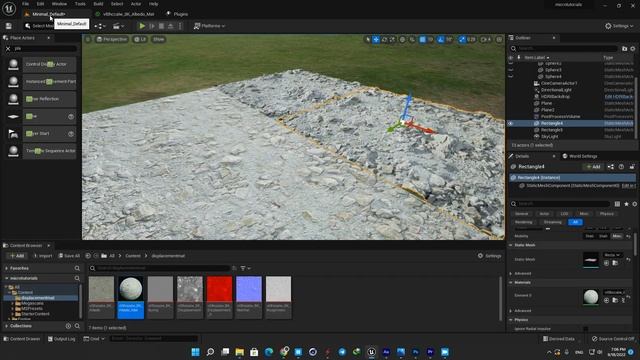This screenshot has width=640, height=360.
Task: Use selected asset for Element 0 material
Action: click(x=606, y=300)
